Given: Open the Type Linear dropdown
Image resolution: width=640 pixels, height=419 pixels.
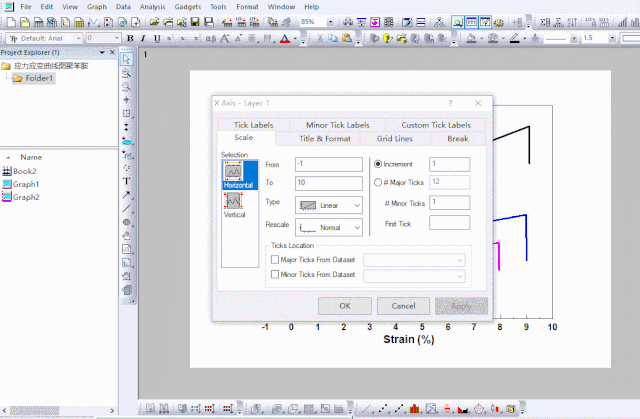Looking at the screenshot, I should pos(329,205).
